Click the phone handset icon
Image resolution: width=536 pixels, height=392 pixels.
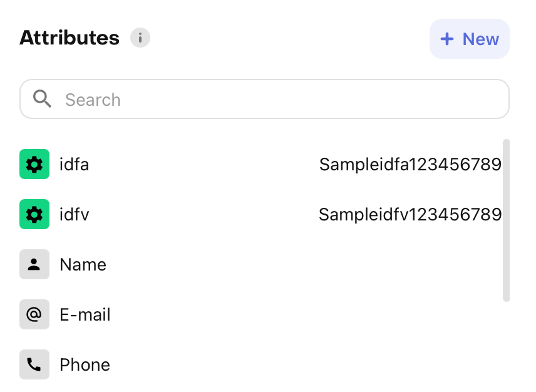pos(34,364)
